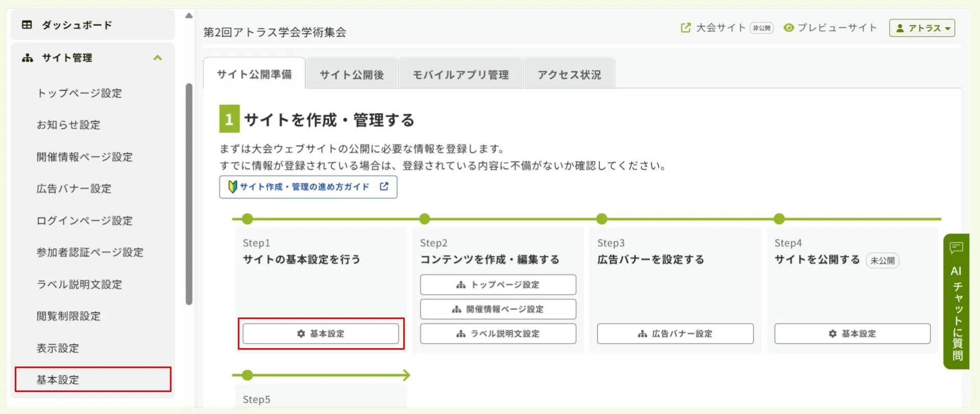Viewport: 980px width, 414px height.
Task: Click Step5 timeline dot
Action: tap(248, 375)
